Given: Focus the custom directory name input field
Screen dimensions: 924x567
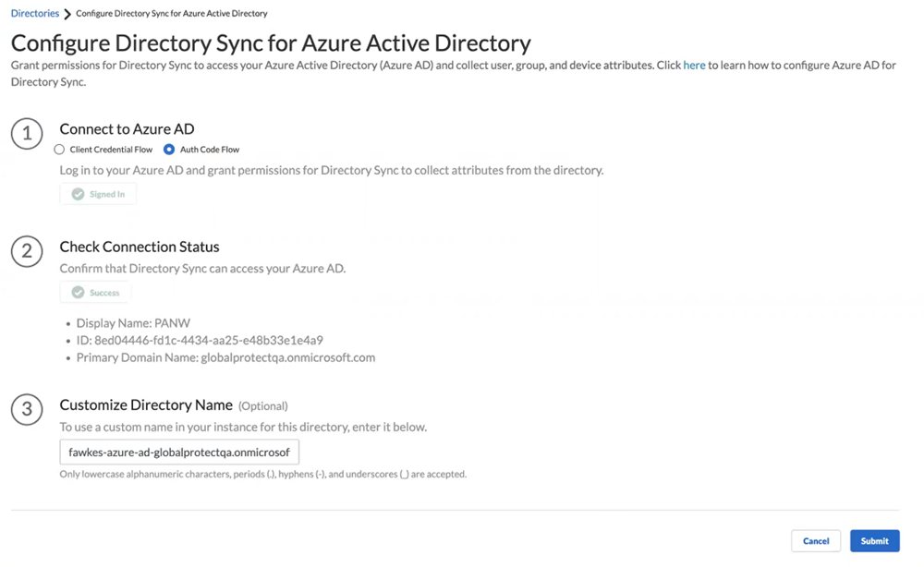Looking at the screenshot, I should coord(179,452).
